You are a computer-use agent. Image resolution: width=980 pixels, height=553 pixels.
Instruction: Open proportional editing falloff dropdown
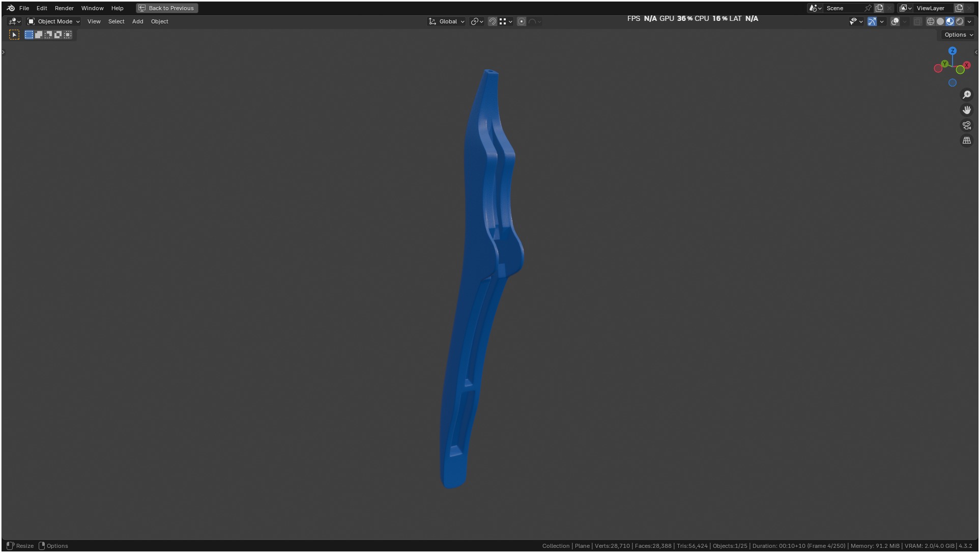(x=535, y=21)
